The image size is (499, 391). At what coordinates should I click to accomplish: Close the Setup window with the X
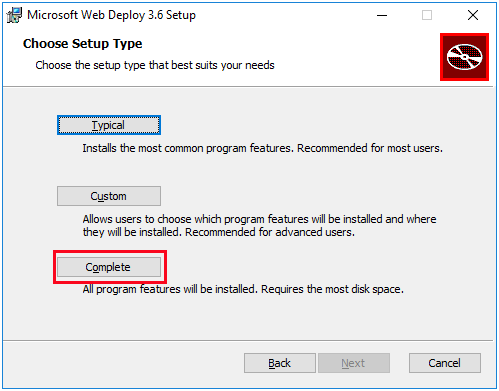(x=473, y=15)
